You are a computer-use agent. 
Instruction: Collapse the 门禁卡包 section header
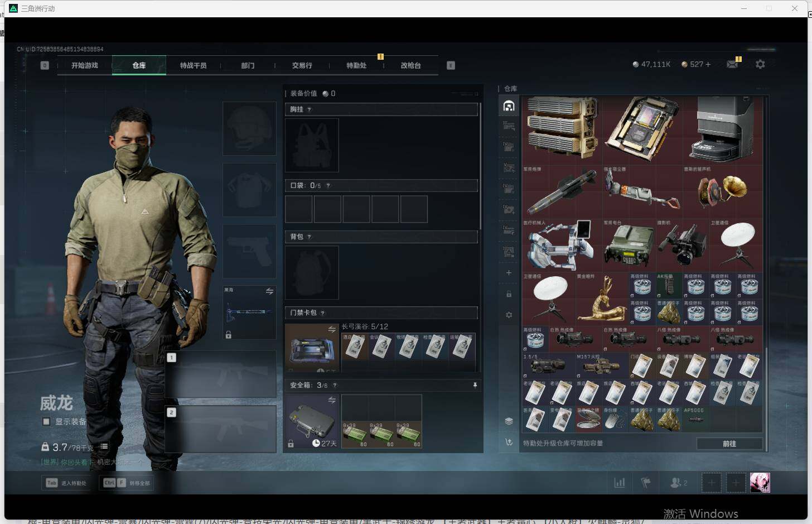(x=381, y=313)
